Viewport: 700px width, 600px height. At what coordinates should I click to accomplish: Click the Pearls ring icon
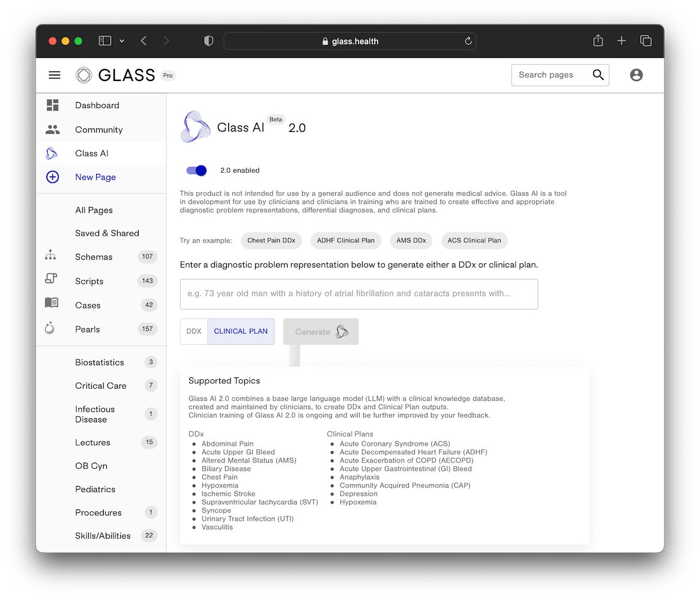[x=50, y=328]
